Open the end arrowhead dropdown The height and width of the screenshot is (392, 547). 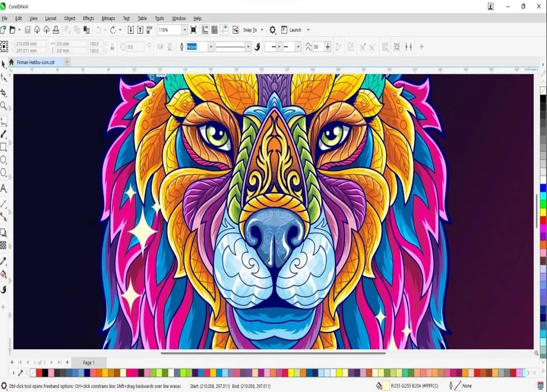tap(298, 47)
